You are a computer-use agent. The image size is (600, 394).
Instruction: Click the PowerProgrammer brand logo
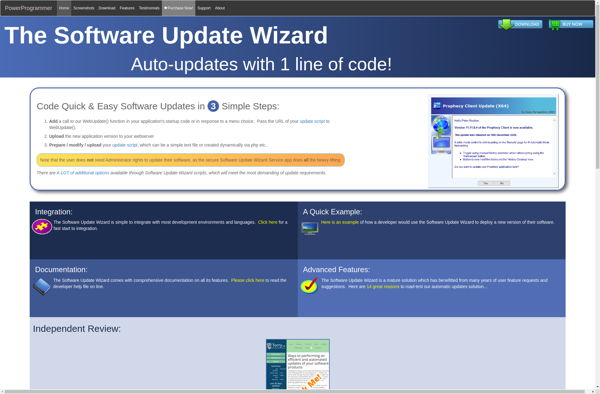click(28, 8)
